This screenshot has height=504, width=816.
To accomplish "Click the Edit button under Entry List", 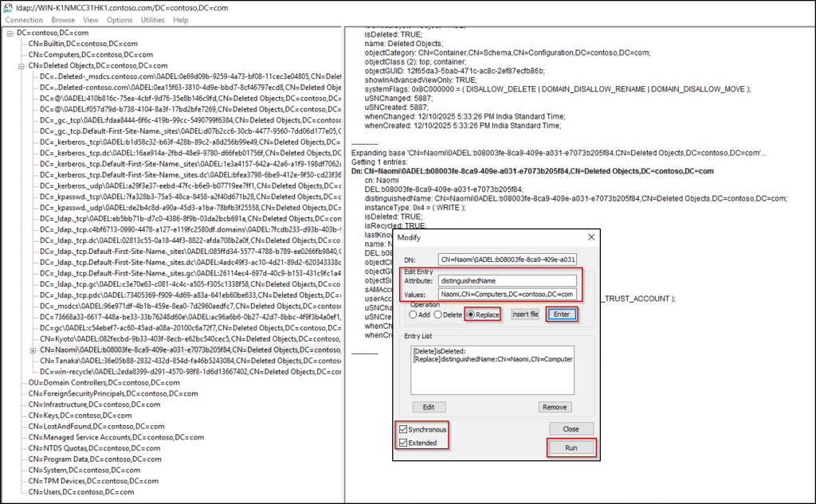I will [x=429, y=406].
